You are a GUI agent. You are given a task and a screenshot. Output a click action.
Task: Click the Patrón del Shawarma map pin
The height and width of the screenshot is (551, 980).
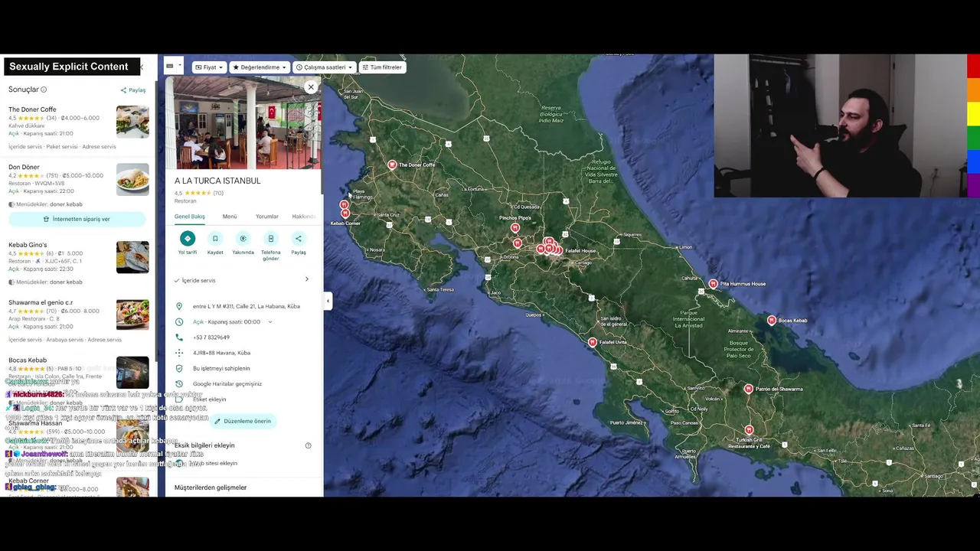click(x=749, y=389)
